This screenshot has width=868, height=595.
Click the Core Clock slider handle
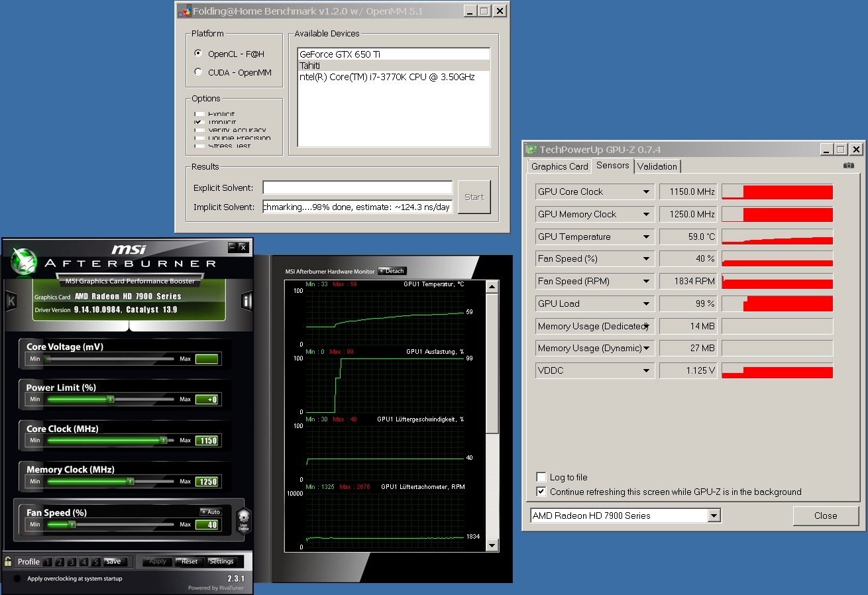(163, 441)
